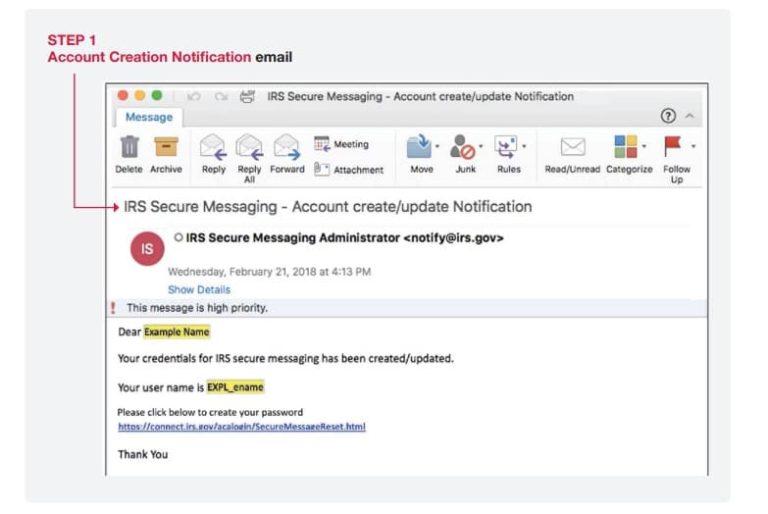
Task: Select the highlighted EXPL_ename username
Action: tap(235, 387)
